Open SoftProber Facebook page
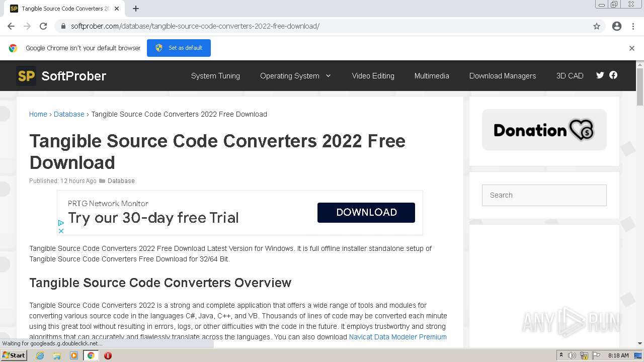 point(613,75)
